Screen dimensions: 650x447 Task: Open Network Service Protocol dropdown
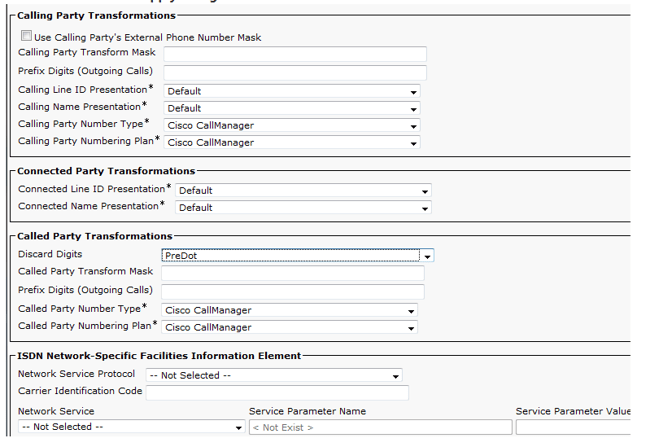[x=274, y=375]
